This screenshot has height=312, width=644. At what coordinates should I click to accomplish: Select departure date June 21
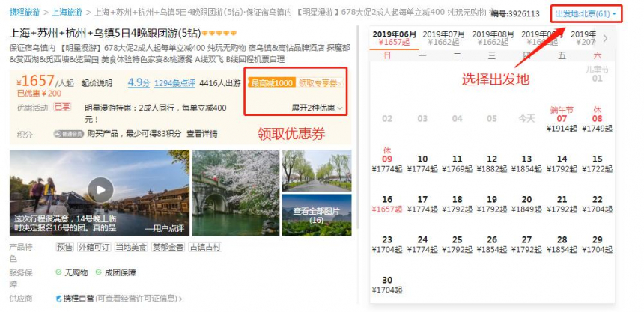[x=562, y=204]
